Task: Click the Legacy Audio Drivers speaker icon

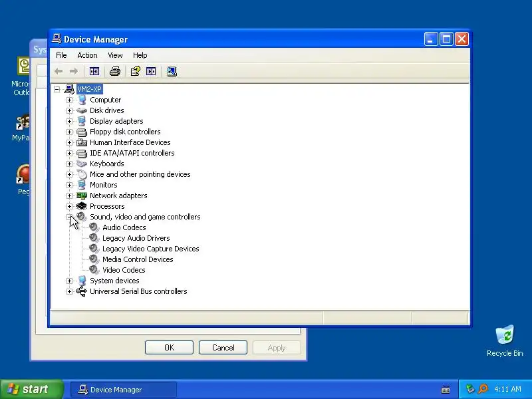Action: click(x=94, y=238)
